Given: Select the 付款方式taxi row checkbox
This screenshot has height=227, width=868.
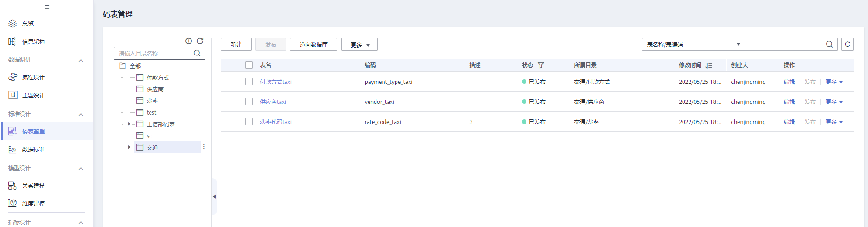Looking at the screenshot, I should tap(249, 82).
